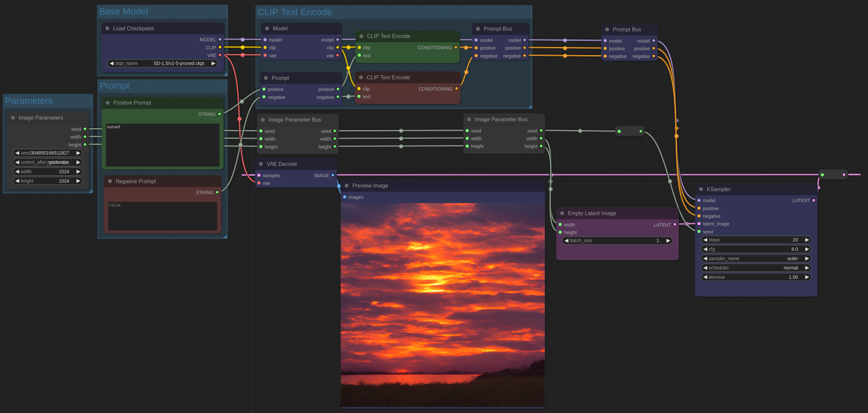Click the negative prompt value text box
Screen dimensions: 868x413
(x=163, y=216)
